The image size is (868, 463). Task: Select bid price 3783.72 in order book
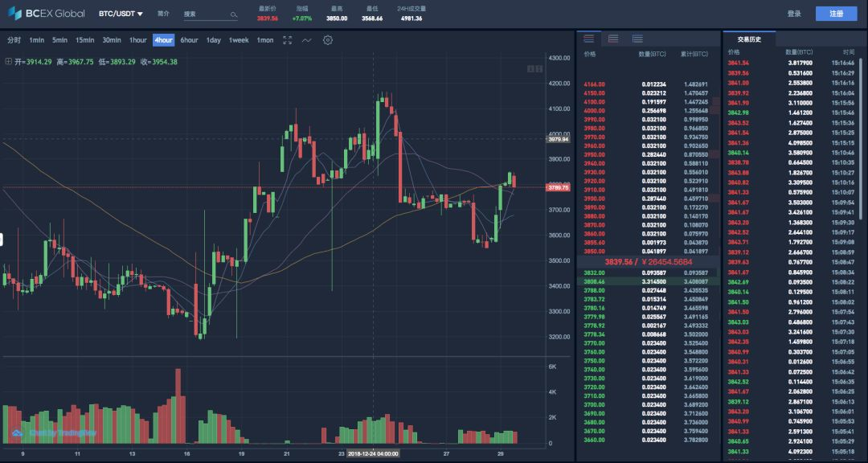point(594,299)
